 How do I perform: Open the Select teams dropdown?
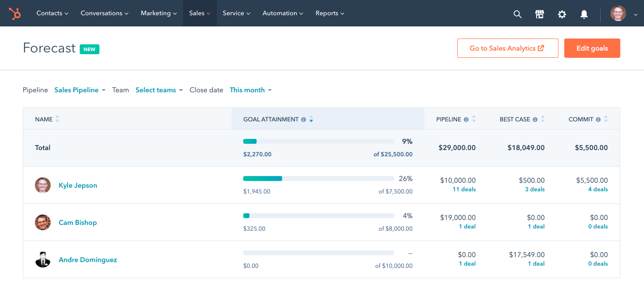[159, 90]
